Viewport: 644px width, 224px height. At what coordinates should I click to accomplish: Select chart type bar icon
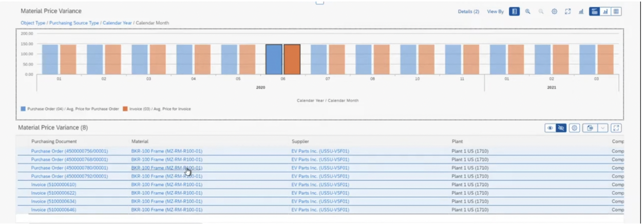[x=581, y=11]
